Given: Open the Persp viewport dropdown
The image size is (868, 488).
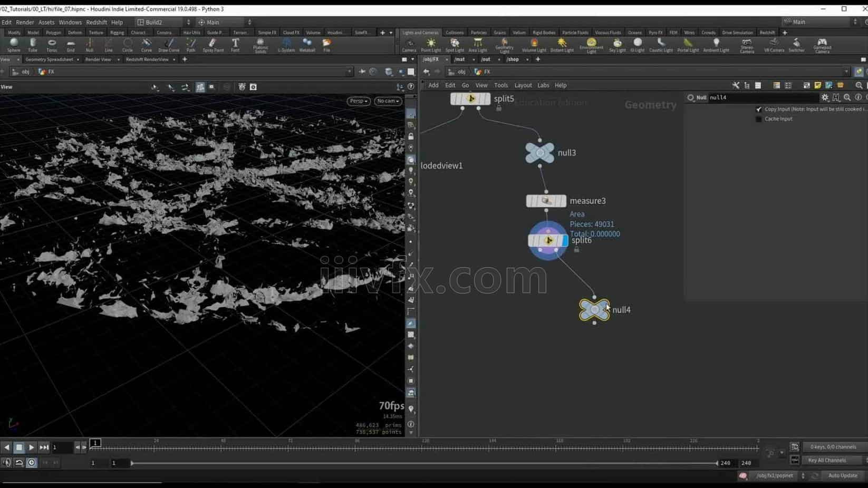Looking at the screenshot, I should [x=358, y=101].
